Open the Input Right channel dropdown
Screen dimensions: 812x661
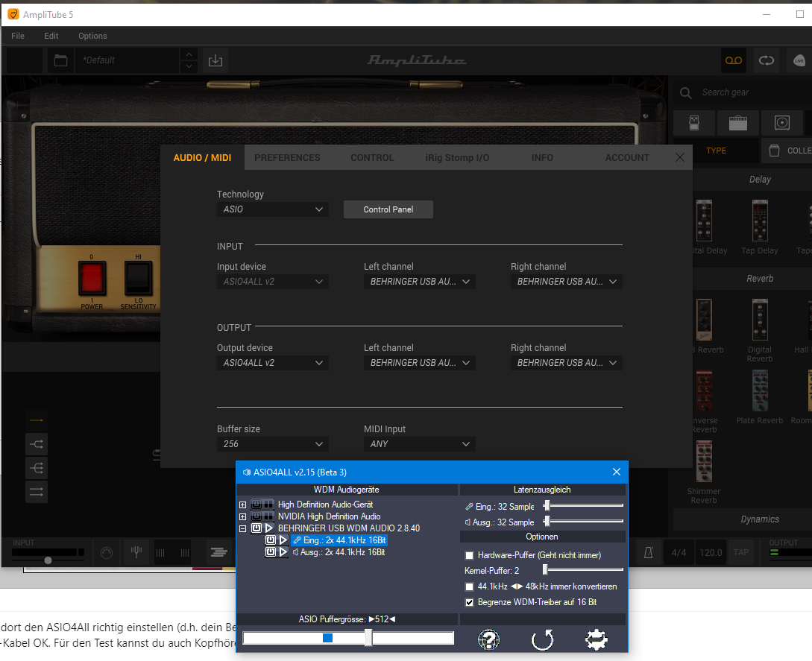[567, 282]
